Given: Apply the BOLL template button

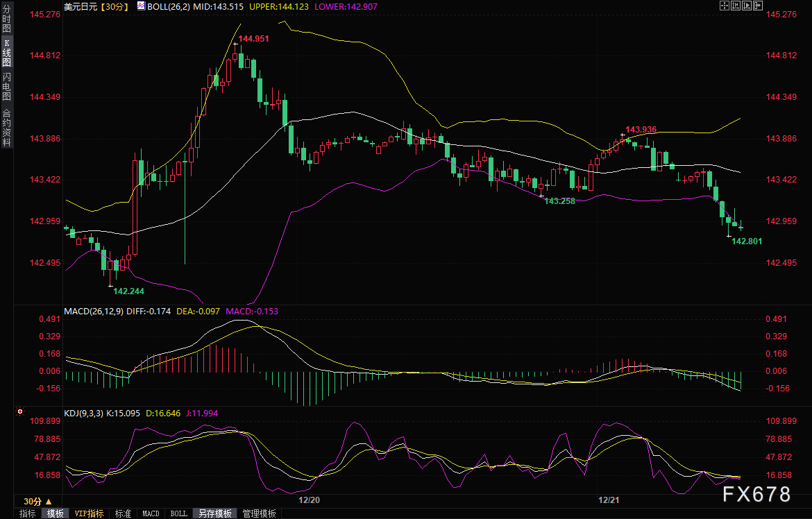Looking at the screenshot, I should click(178, 513).
